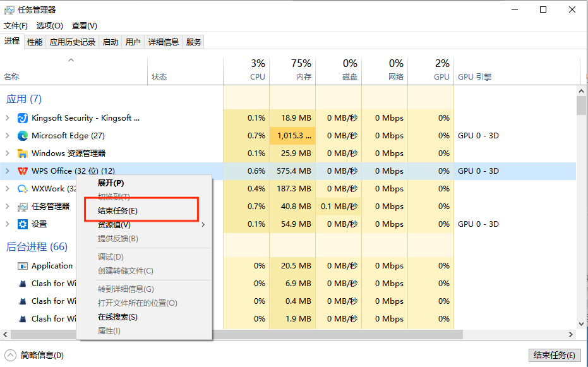
Task: Click the WPS Office process icon
Action: pos(23,171)
